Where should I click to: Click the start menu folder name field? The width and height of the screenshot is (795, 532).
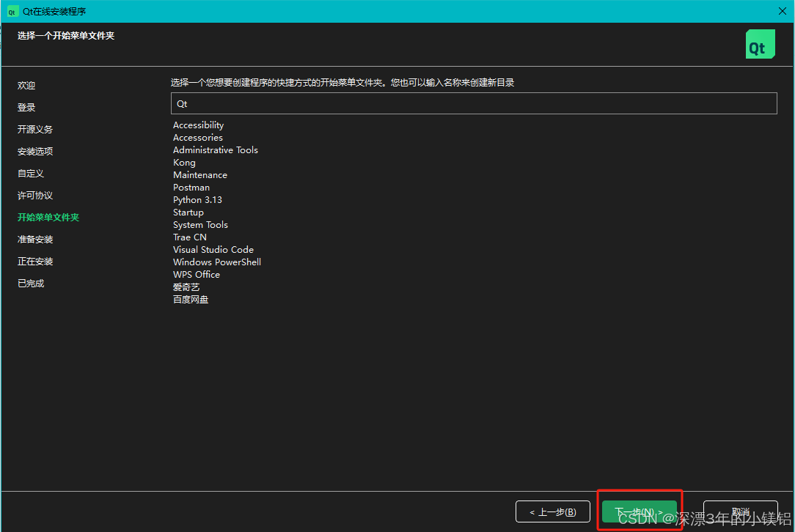(474, 103)
